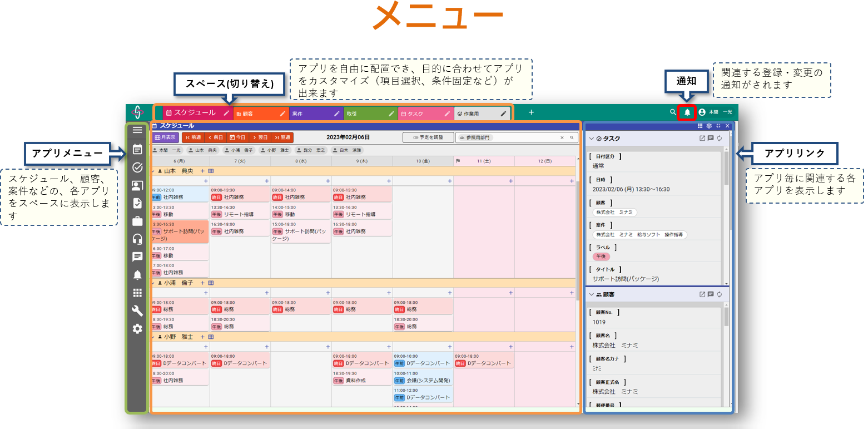
Task: Open app link panel grid icon
Action: [x=700, y=126]
